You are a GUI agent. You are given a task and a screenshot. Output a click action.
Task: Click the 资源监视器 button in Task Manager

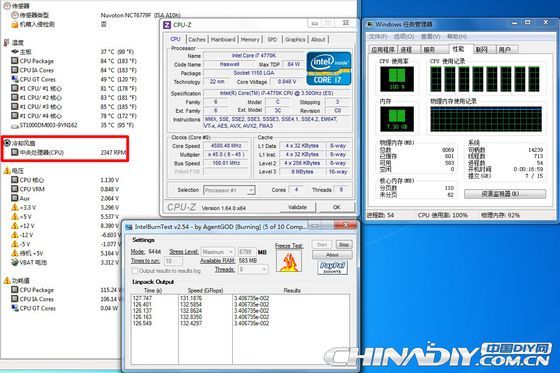pyautogui.click(x=505, y=194)
